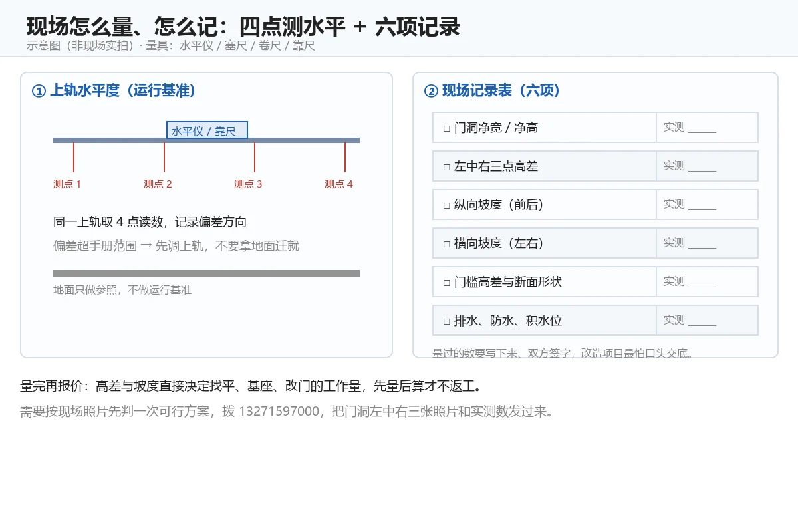Click the 水平仪 / 靠尺 label box
The height and width of the screenshot is (532, 798).
point(207,130)
